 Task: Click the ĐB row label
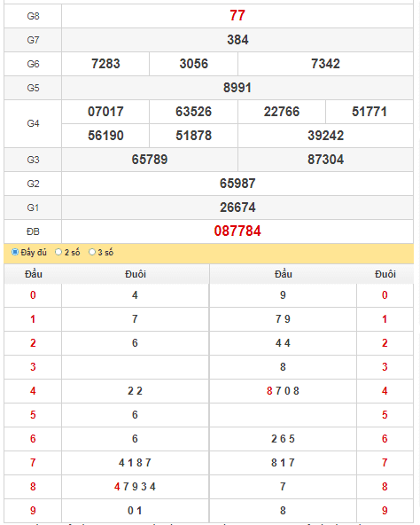point(33,231)
